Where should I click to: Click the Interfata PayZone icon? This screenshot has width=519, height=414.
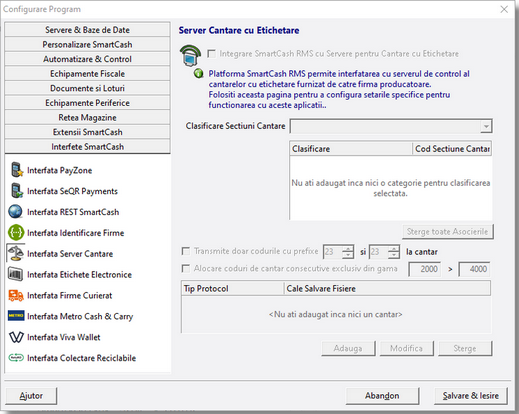click(x=16, y=170)
